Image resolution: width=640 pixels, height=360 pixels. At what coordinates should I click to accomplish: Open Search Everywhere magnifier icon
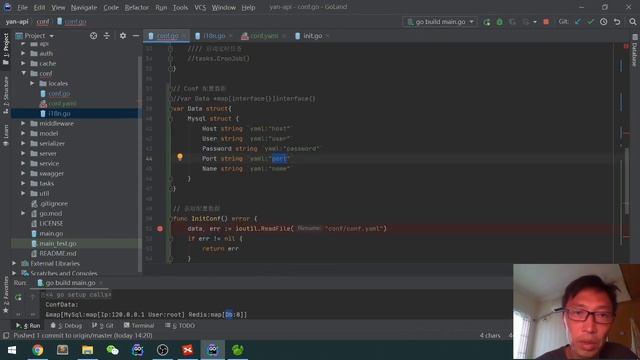coord(633,22)
